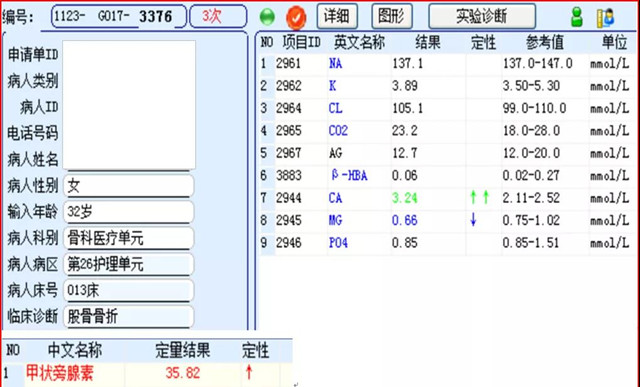Open the 详细 details button

(x=337, y=16)
